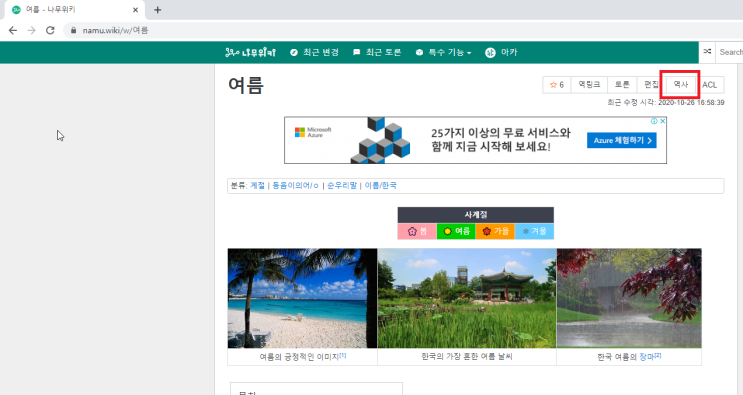Open the 아카 link in the navbar
Screen dimensions: 743x395
(501, 52)
